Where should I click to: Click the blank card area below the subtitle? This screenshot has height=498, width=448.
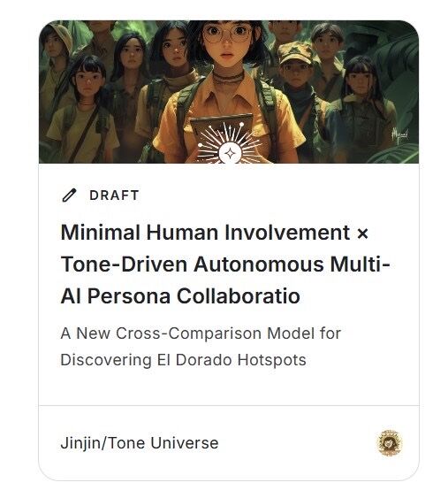[x=229, y=387]
